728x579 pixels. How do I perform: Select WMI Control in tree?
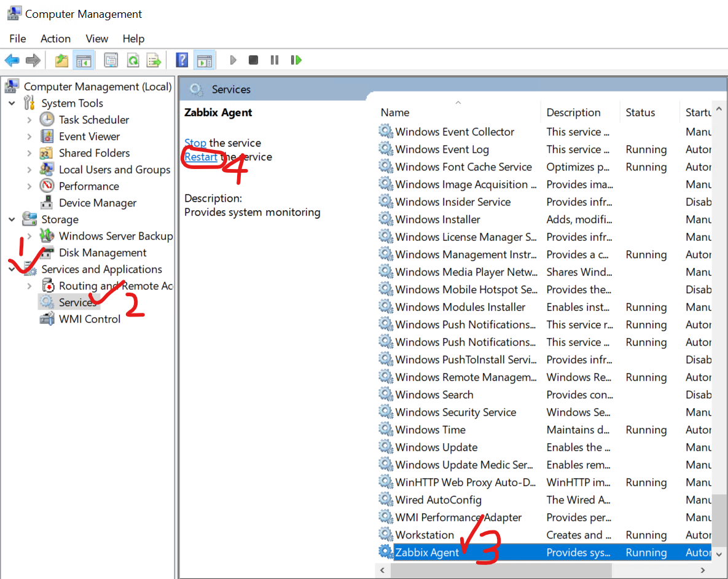(90, 319)
